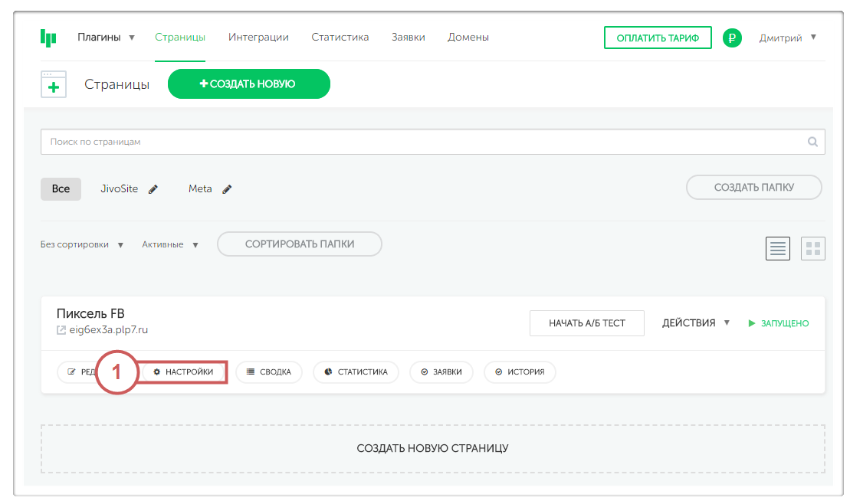Open the Активные filter dropdown
The width and height of the screenshot is (850, 504).
(170, 245)
